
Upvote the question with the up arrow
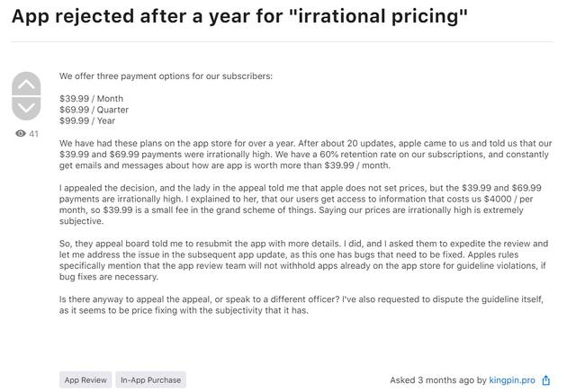pos(27,85)
